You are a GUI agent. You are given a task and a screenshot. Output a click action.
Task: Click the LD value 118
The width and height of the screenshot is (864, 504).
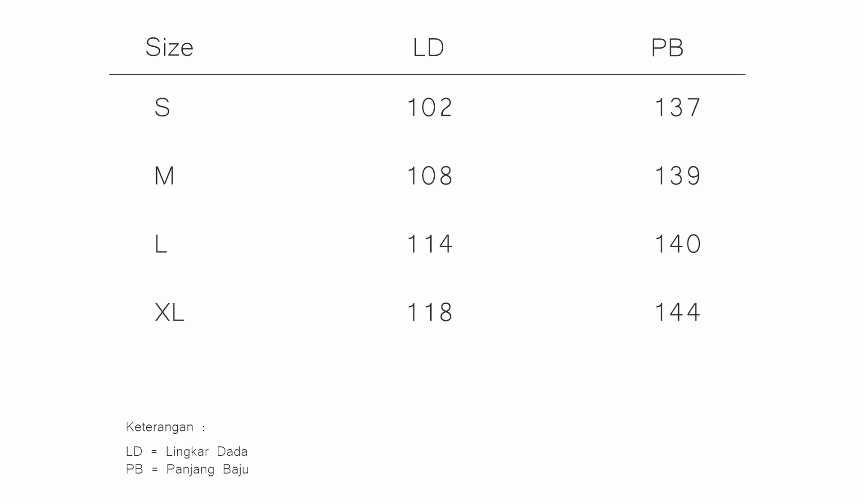[429, 312]
